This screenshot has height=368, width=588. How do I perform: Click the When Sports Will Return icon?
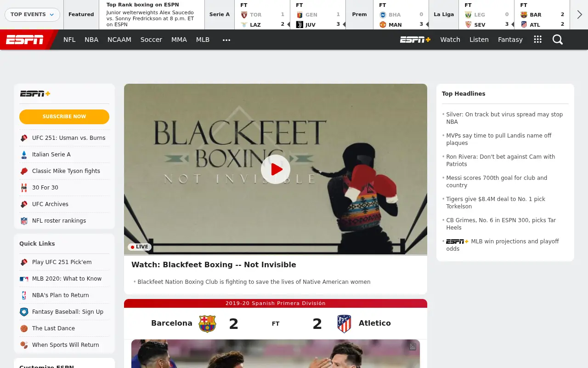tap(24, 345)
